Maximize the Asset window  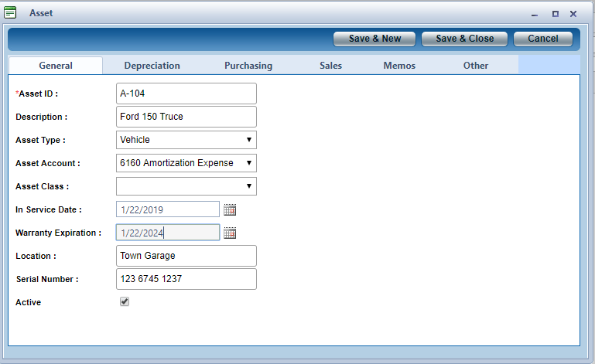[555, 14]
